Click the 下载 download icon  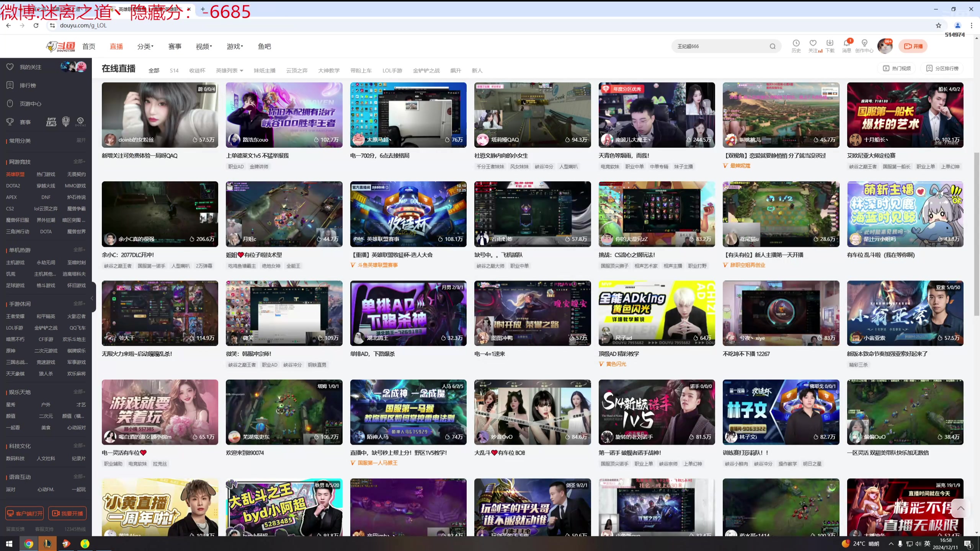pos(830,46)
